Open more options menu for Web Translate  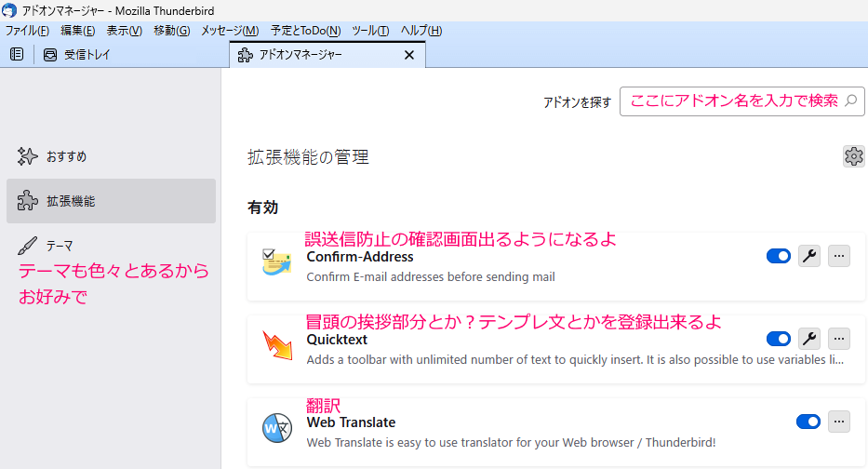[839, 422]
